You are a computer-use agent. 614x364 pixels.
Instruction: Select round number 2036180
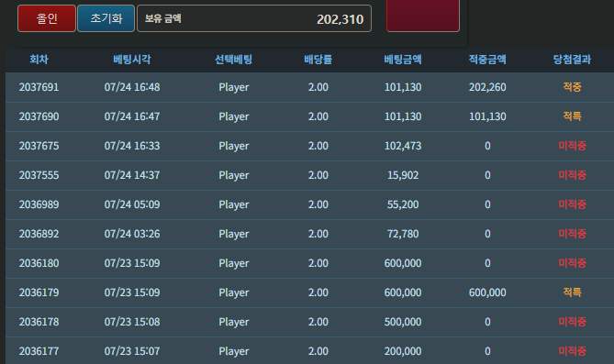(x=39, y=263)
